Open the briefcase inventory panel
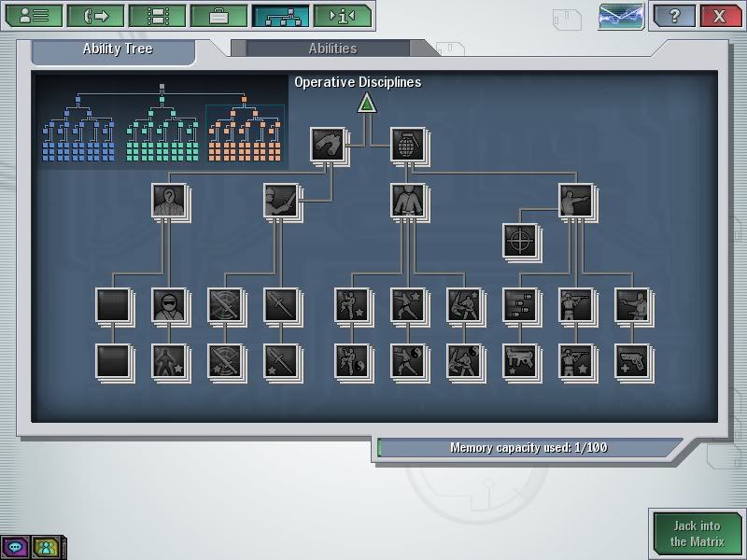The image size is (747, 560). (218, 16)
